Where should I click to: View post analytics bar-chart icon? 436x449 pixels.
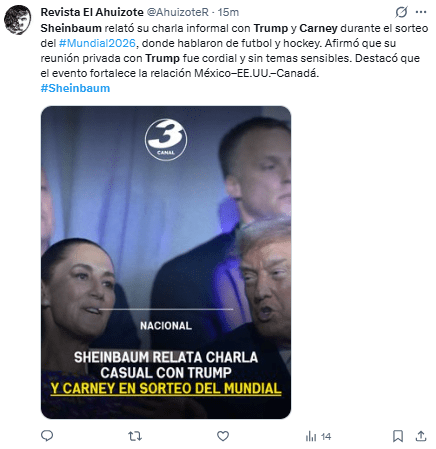311,436
